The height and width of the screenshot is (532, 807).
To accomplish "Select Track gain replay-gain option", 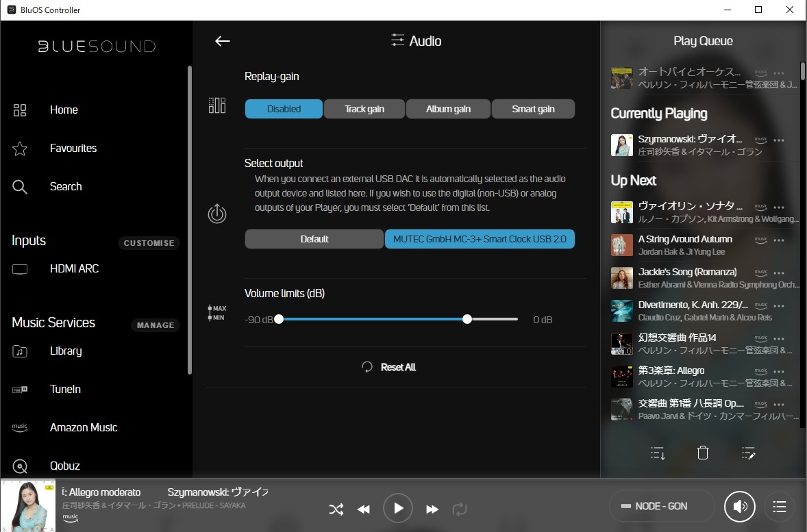I will coord(364,109).
